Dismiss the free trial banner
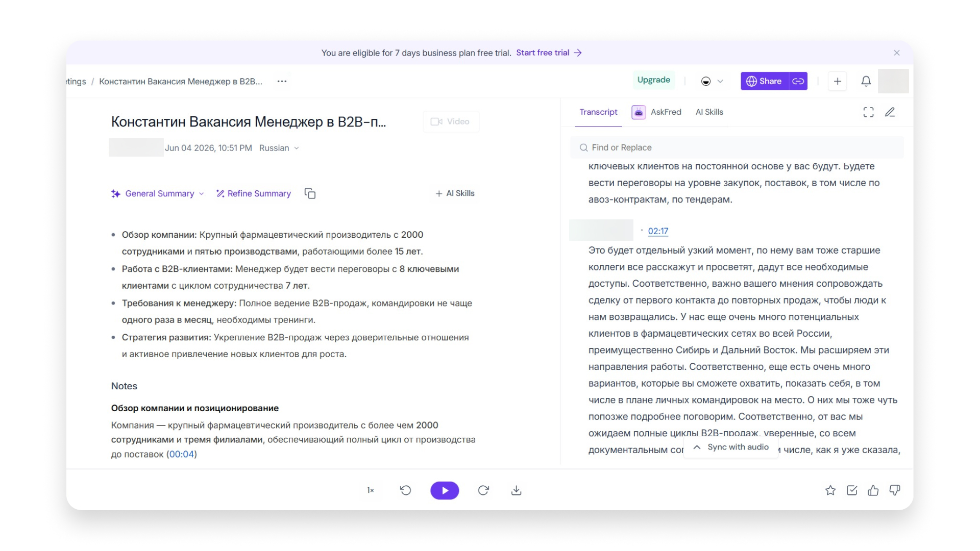This screenshot has height=551, width=980. [897, 53]
